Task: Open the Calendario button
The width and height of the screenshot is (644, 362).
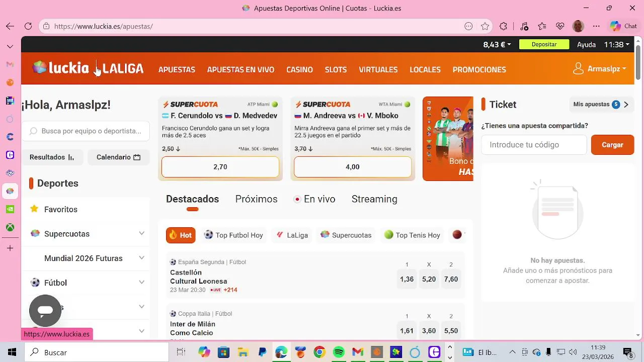Action: [x=119, y=157]
